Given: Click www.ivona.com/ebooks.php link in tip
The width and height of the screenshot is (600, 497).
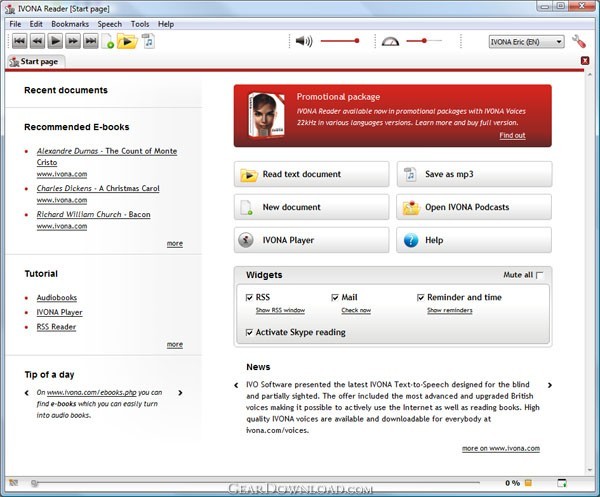Looking at the screenshot, I should (91, 393).
